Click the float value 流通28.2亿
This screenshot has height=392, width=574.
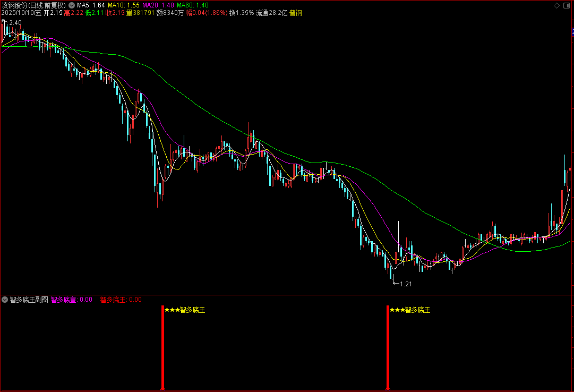pos(271,13)
